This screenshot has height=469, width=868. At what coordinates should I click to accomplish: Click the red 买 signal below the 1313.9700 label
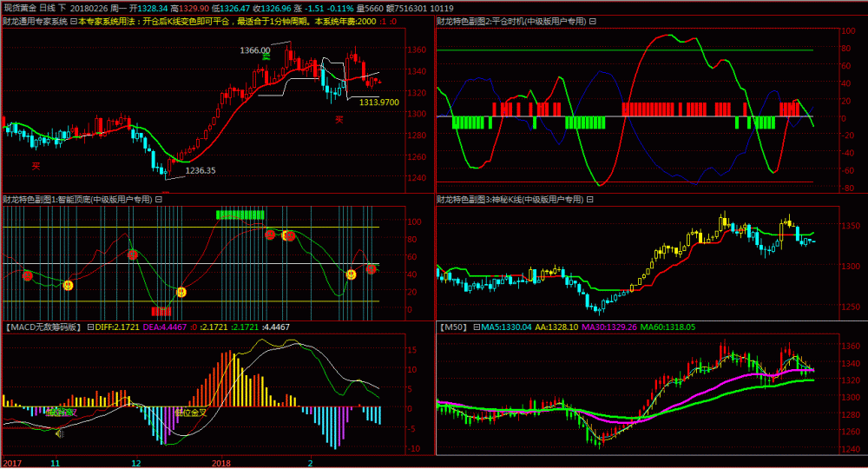(x=339, y=120)
